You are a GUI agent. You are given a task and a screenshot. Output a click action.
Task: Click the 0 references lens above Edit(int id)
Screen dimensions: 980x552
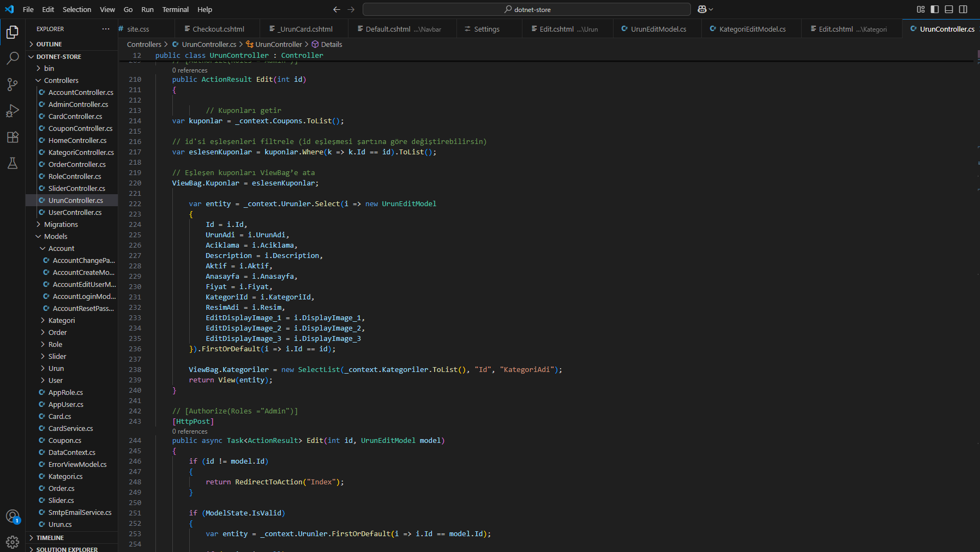(x=190, y=70)
